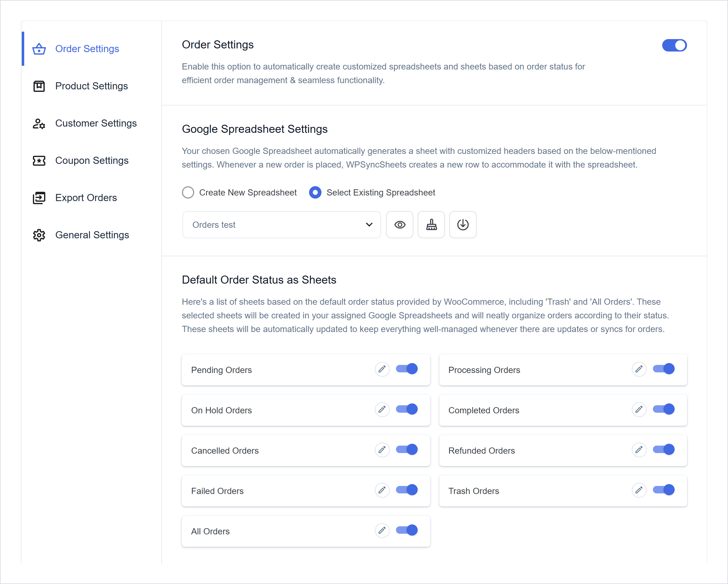The width and height of the screenshot is (728, 584).
Task: Toggle off the Failed Orders sheet
Action: 407,490
